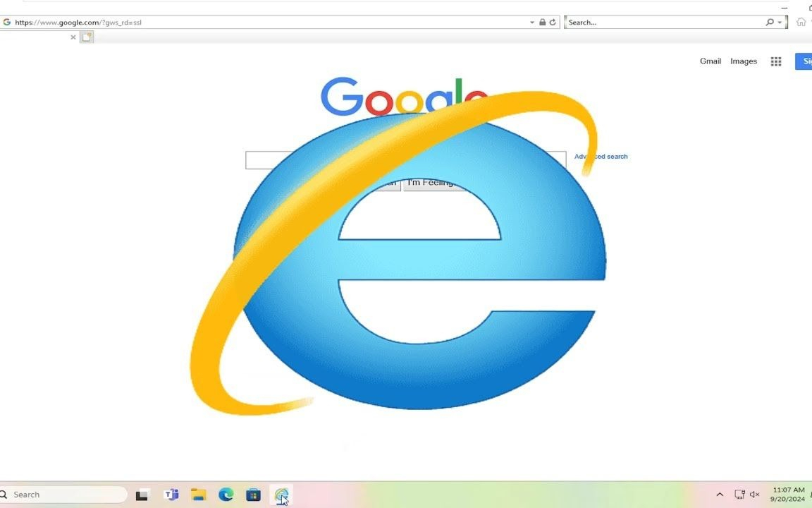Image resolution: width=812 pixels, height=508 pixels.
Task: Expand the search provider dropdown arrow
Action: pyautogui.click(x=780, y=23)
